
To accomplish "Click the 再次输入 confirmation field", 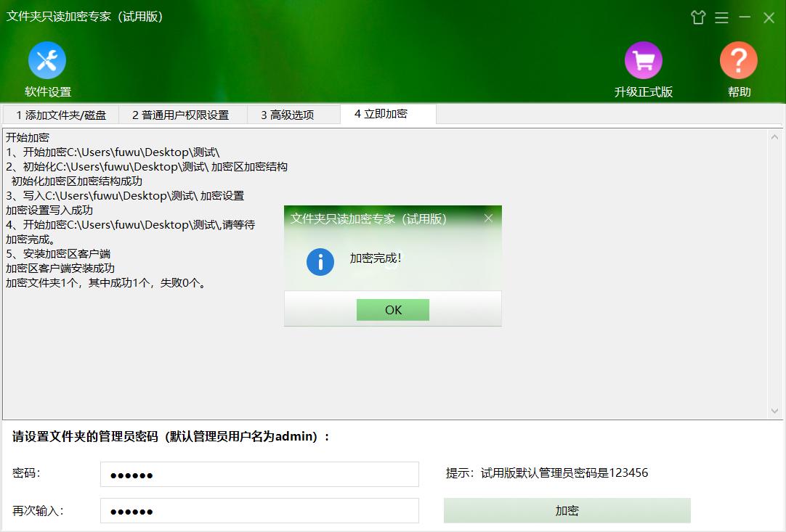I will click(x=259, y=510).
